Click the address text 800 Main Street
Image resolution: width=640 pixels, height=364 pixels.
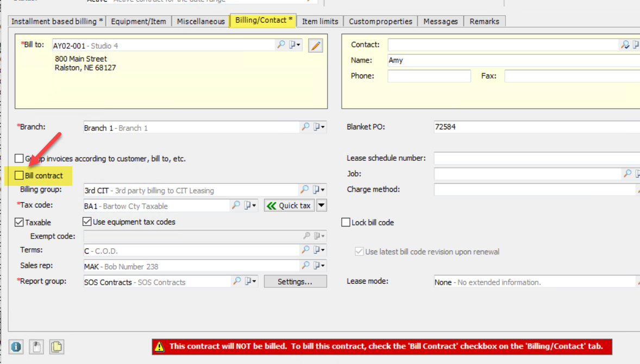click(x=81, y=59)
